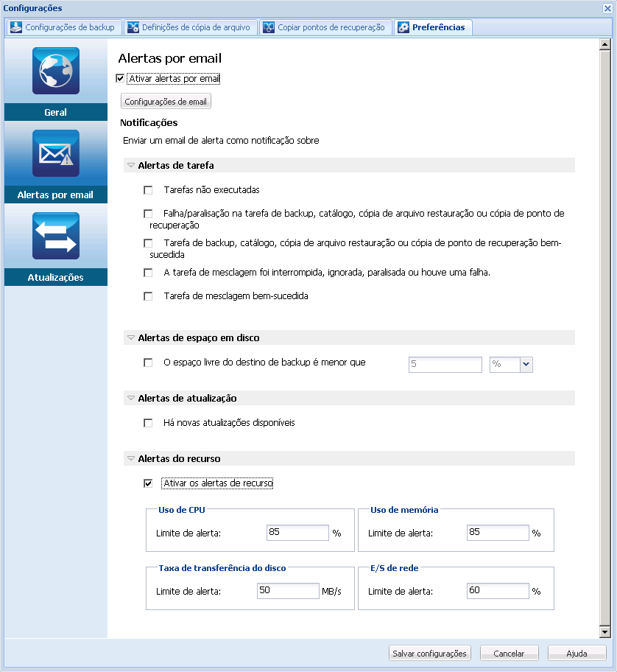Click the Salvar configurações button
617x672 pixels.
click(429, 653)
